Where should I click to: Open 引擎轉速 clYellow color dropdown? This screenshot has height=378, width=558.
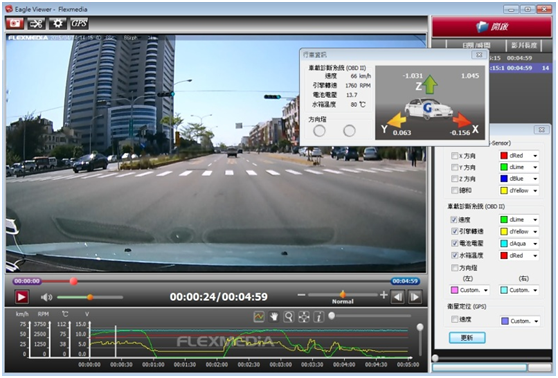[519, 231]
